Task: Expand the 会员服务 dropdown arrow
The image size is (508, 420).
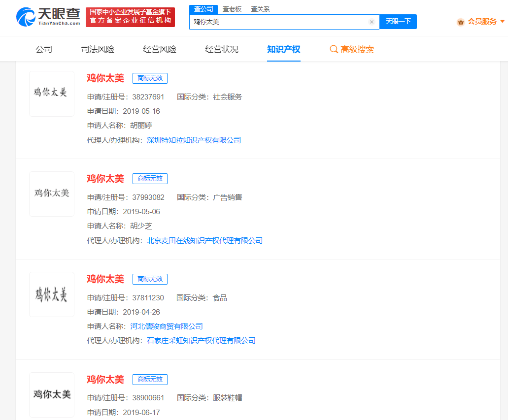Action: (x=503, y=22)
